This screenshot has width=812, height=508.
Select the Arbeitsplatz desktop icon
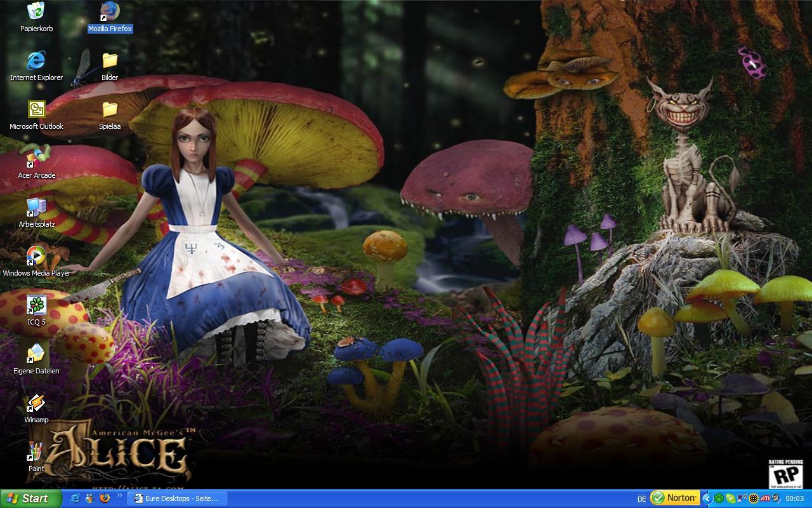[x=36, y=213]
